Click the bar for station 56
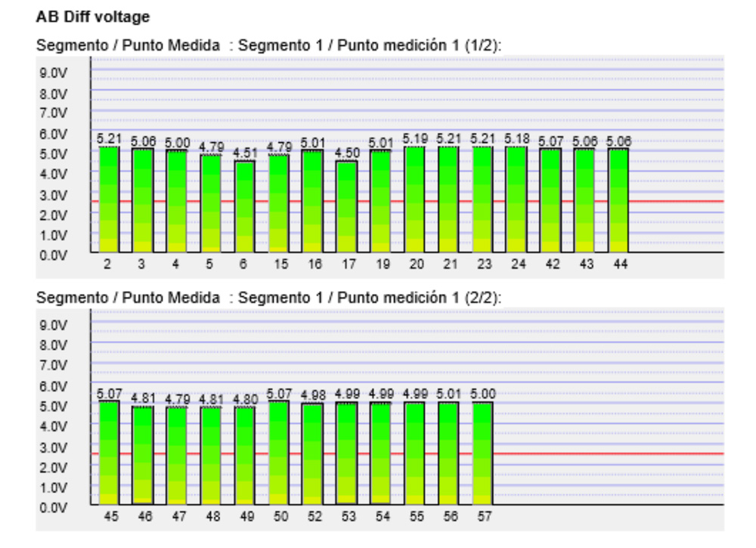The image size is (756, 548). point(448,454)
